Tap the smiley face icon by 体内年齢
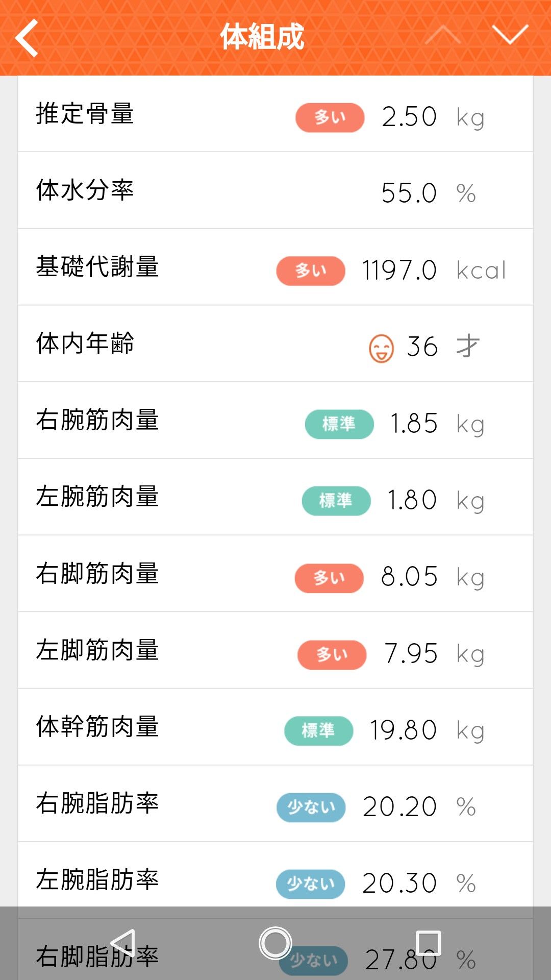 [x=381, y=348]
